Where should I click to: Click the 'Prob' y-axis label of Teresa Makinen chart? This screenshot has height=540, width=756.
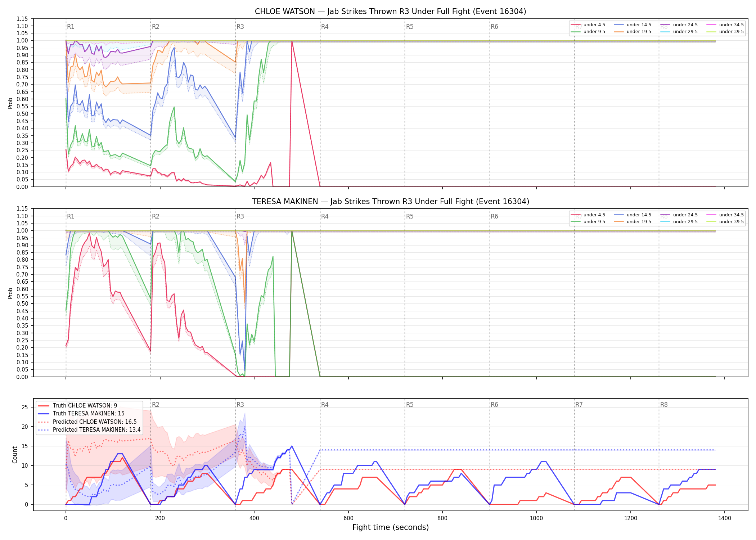(10, 293)
